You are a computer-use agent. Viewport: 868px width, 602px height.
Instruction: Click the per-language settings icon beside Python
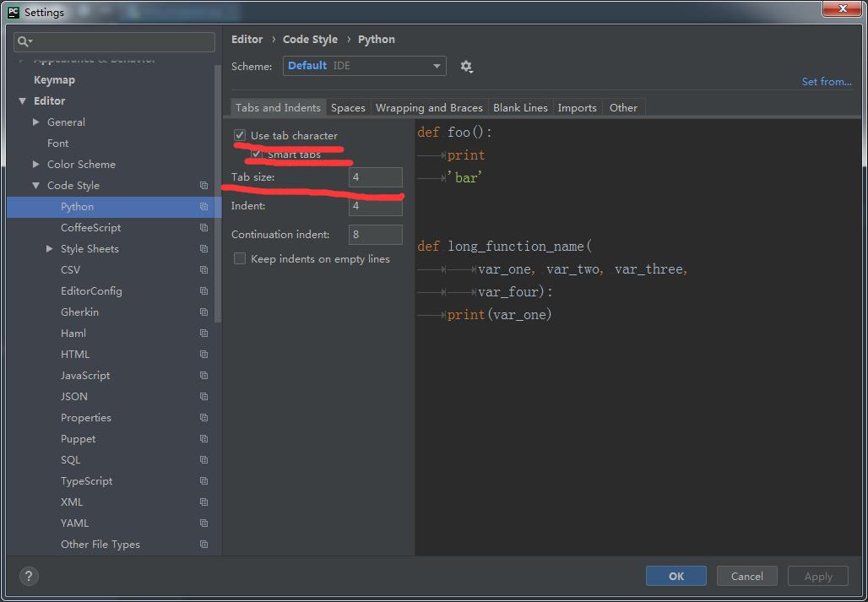pos(203,206)
